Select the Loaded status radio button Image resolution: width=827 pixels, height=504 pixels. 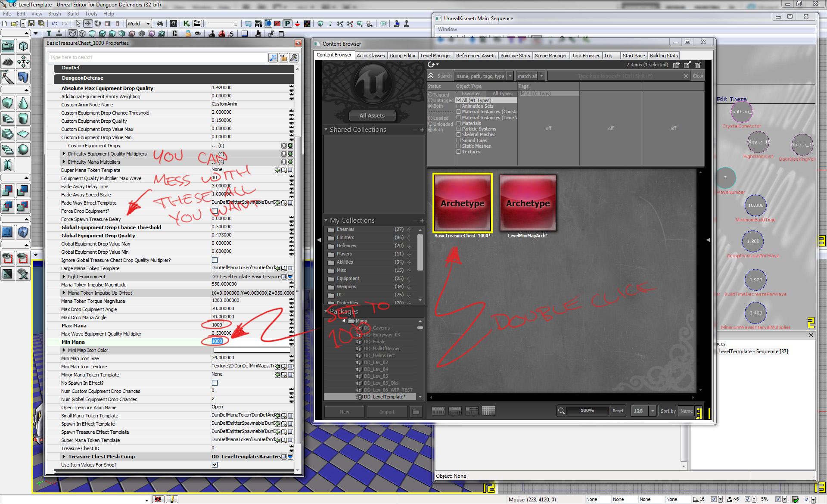tap(430, 118)
